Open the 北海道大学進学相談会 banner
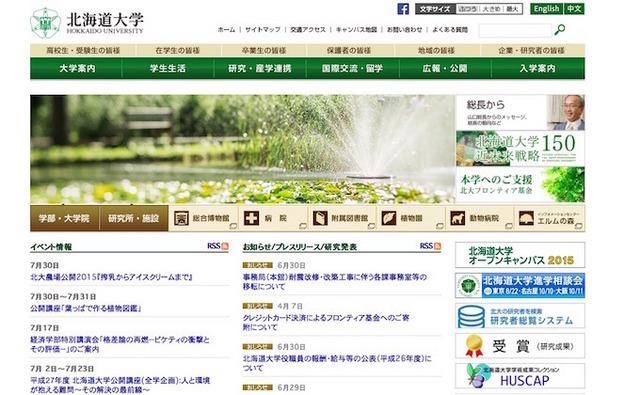The height and width of the screenshot is (395, 640). point(520,286)
